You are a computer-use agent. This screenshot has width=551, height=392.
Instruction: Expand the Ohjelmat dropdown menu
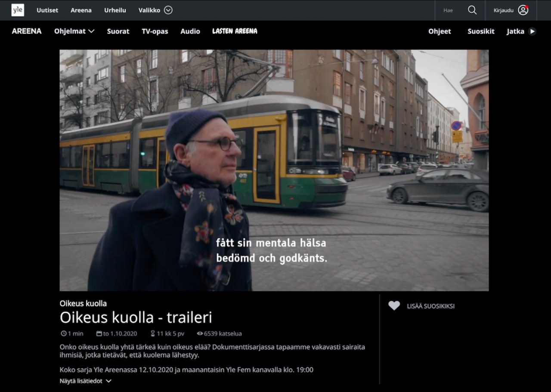[x=74, y=31]
